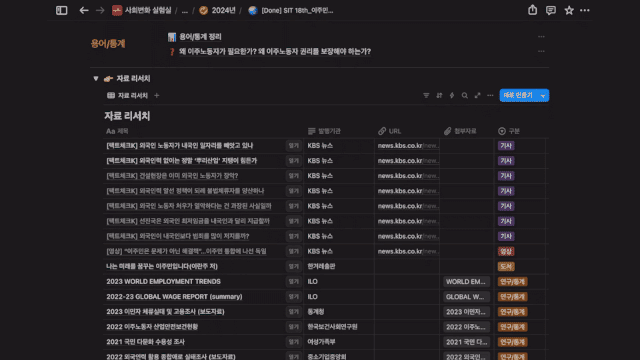Viewport: 640px width, 360px height.
Task: Go back with the left arrow
Action: pyautogui.click(x=84, y=10)
